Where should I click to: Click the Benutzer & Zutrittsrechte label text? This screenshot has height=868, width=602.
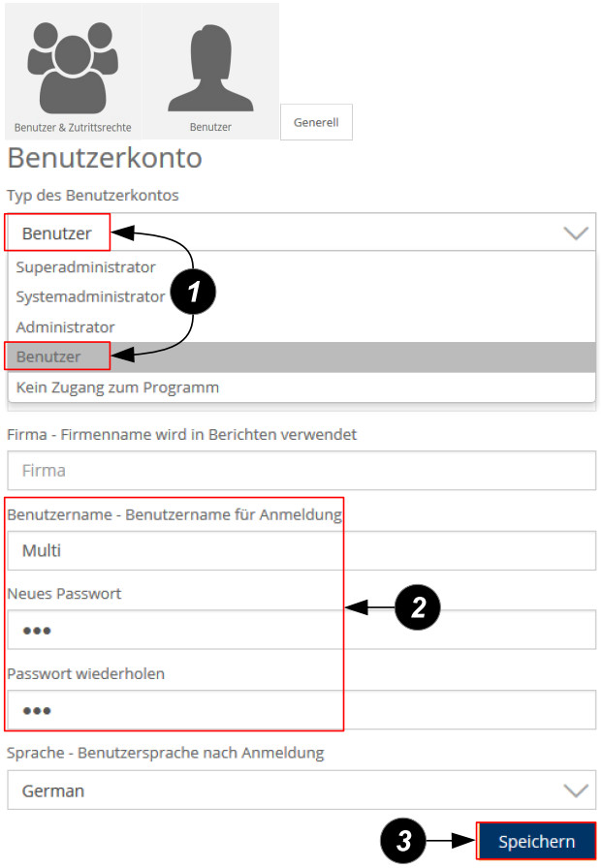[x=73, y=127]
